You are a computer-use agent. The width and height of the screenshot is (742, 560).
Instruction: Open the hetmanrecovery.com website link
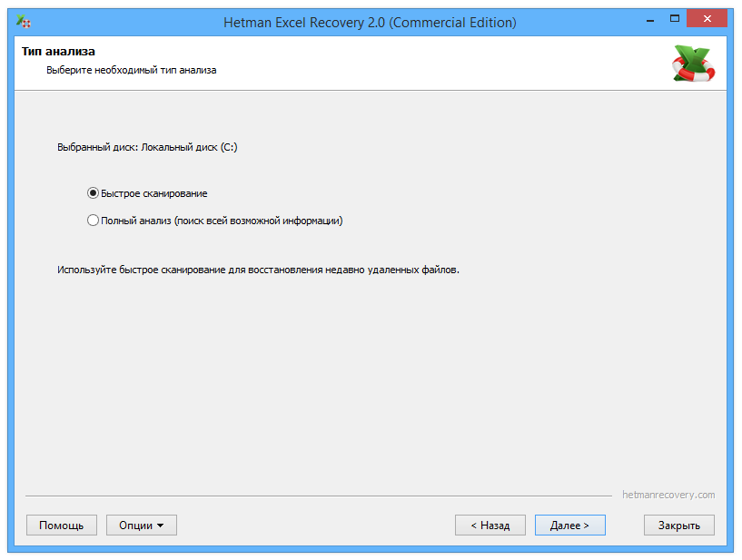tap(668, 496)
